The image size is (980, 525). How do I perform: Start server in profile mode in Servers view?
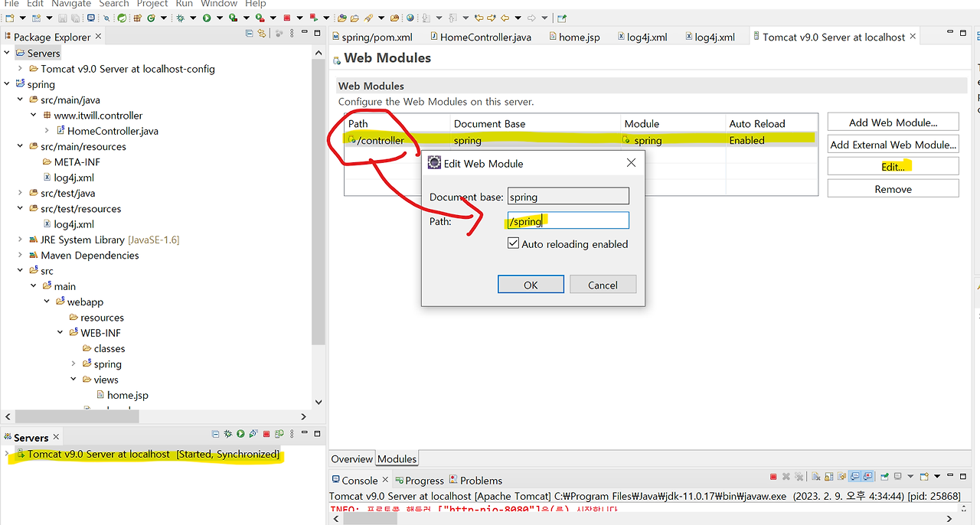[x=253, y=434]
